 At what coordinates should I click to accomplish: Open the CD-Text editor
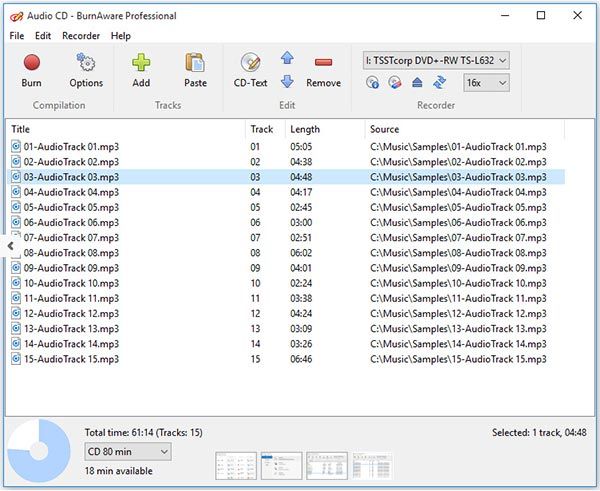click(250, 69)
